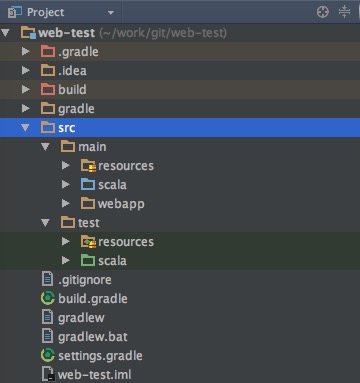Viewport: 360px width, 383px height.
Task: Click the gradlew.bat file icon
Action: pos(47,336)
